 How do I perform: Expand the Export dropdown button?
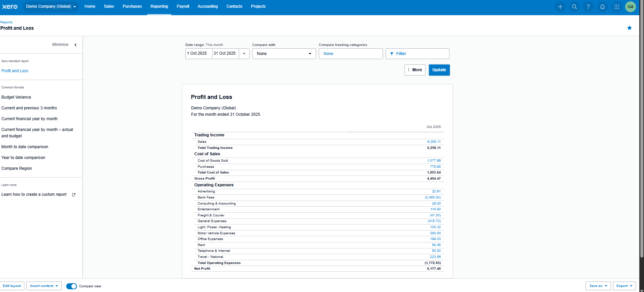624,286
